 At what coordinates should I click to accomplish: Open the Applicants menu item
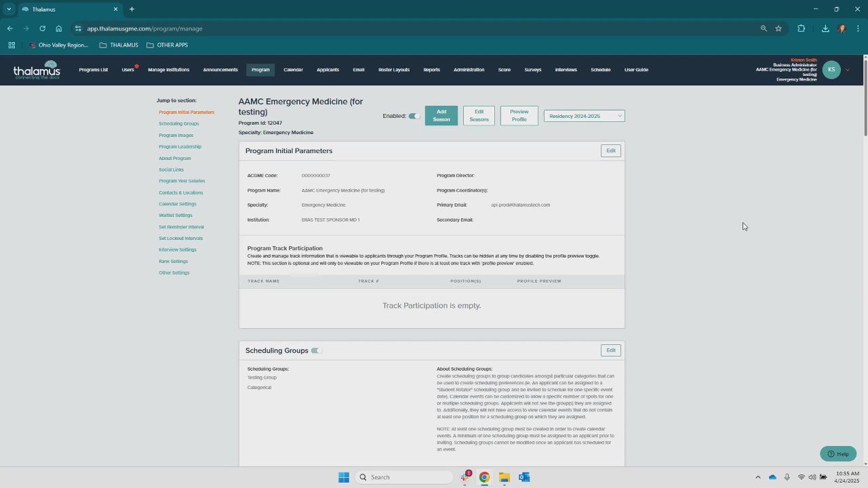pyautogui.click(x=328, y=70)
